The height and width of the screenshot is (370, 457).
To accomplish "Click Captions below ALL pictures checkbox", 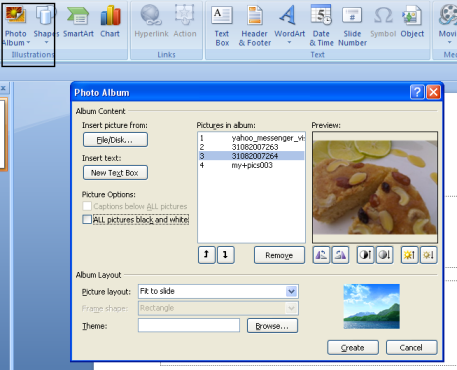I will 87,206.
